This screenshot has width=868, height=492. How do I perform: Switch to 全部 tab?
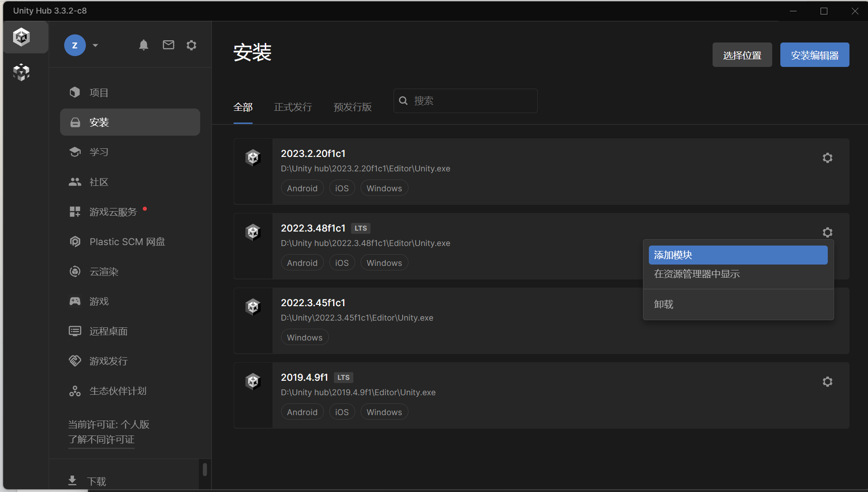[243, 107]
